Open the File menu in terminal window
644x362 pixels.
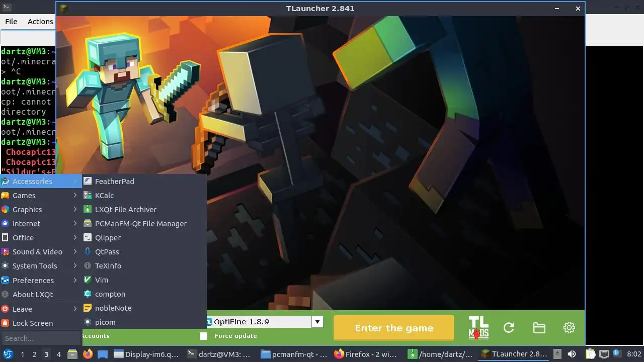pos(11,22)
